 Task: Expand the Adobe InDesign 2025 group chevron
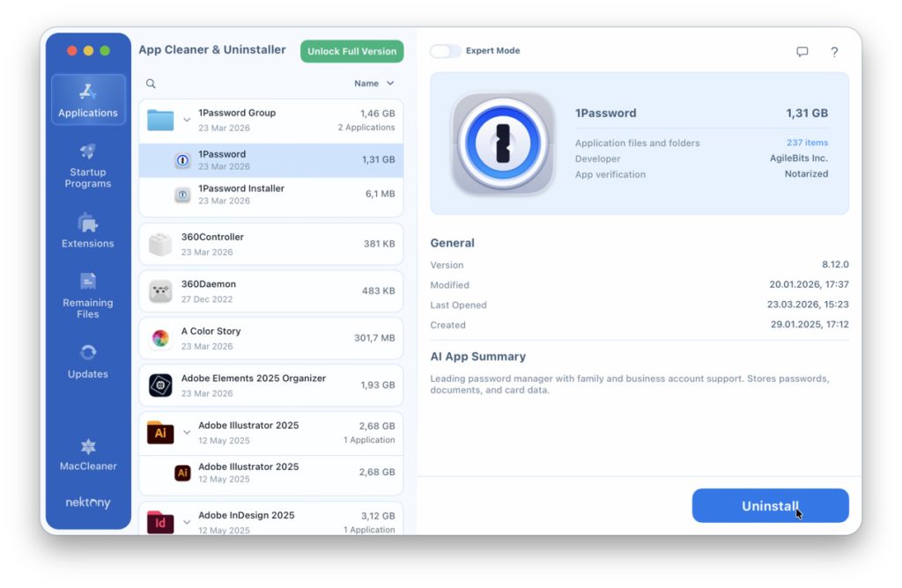point(187,522)
